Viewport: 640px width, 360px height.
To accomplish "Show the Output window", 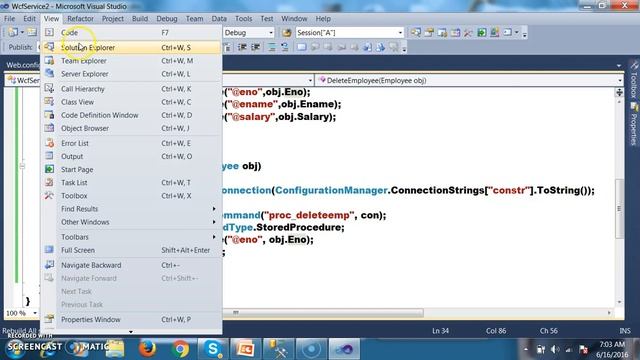I will (131, 156).
